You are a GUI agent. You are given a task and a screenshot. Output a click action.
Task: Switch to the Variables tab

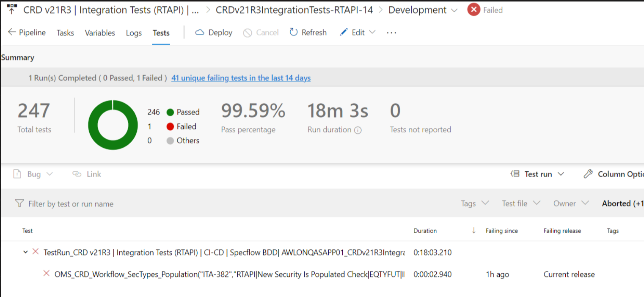100,33
